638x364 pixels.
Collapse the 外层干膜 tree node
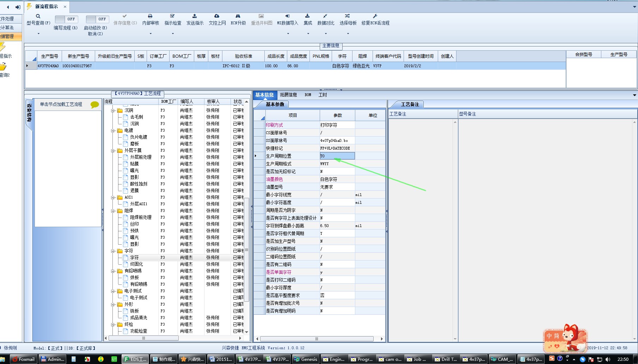coord(113,151)
